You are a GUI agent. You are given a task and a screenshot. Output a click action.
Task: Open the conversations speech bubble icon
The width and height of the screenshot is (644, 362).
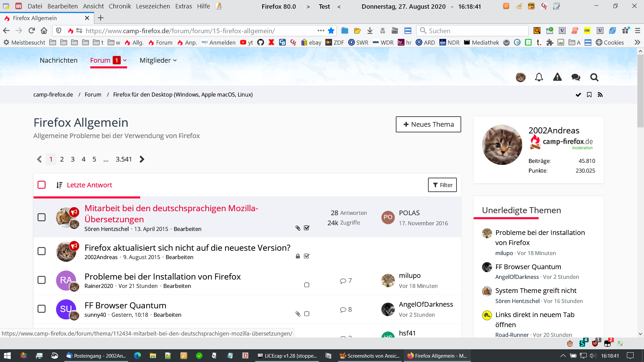click(x=576, y=77)
